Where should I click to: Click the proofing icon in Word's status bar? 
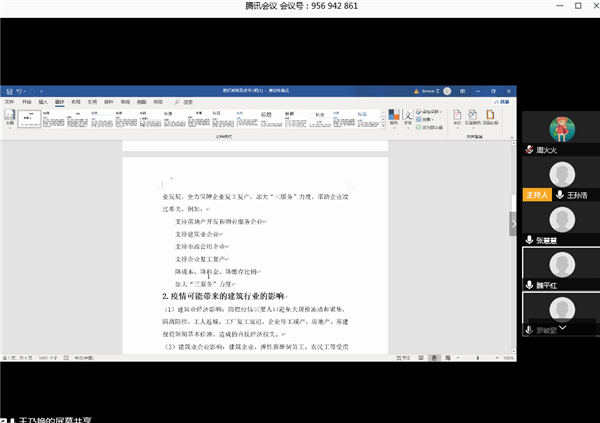66,358
